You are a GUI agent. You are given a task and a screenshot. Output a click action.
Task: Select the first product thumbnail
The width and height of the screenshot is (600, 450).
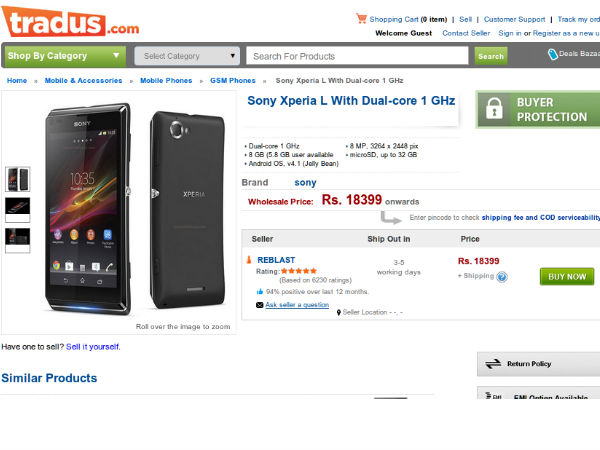18,178
